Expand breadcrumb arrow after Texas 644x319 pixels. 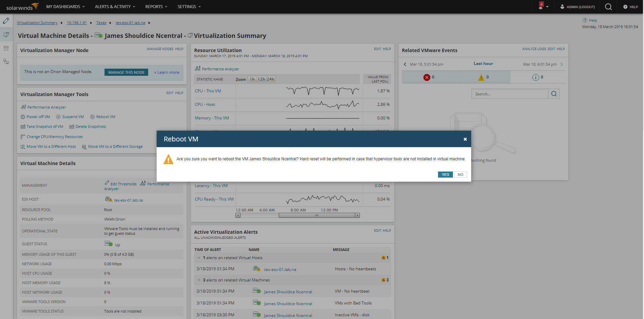click(x=110, y=23)
